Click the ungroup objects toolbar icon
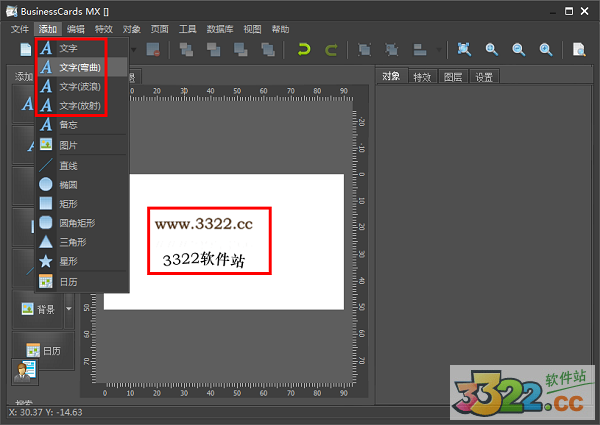 click(391, 50)
